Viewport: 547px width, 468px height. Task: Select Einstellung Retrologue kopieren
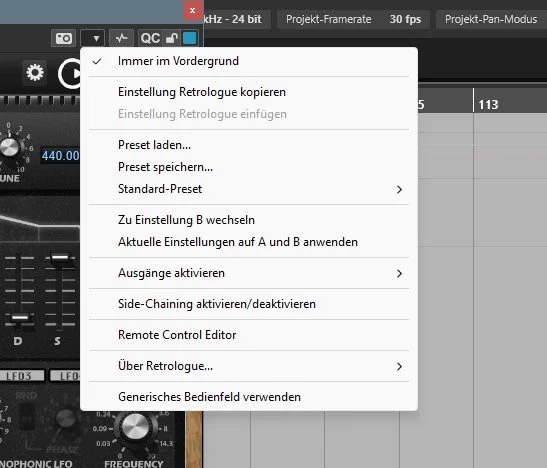coord(249,92)
